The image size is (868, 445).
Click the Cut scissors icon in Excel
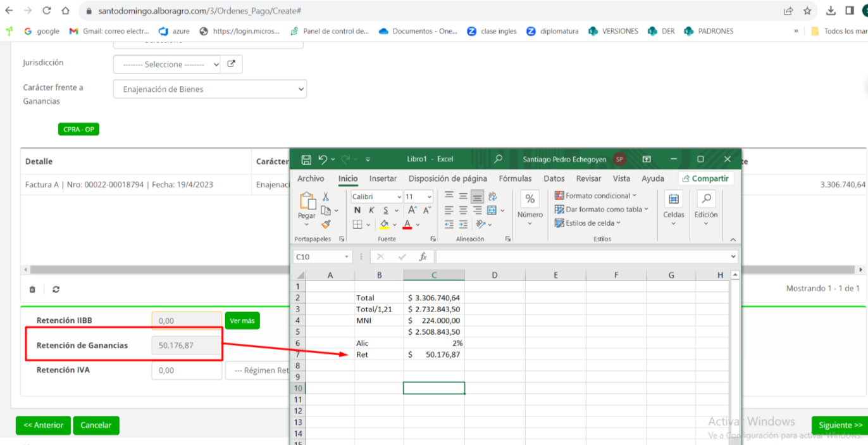[326, 197]
